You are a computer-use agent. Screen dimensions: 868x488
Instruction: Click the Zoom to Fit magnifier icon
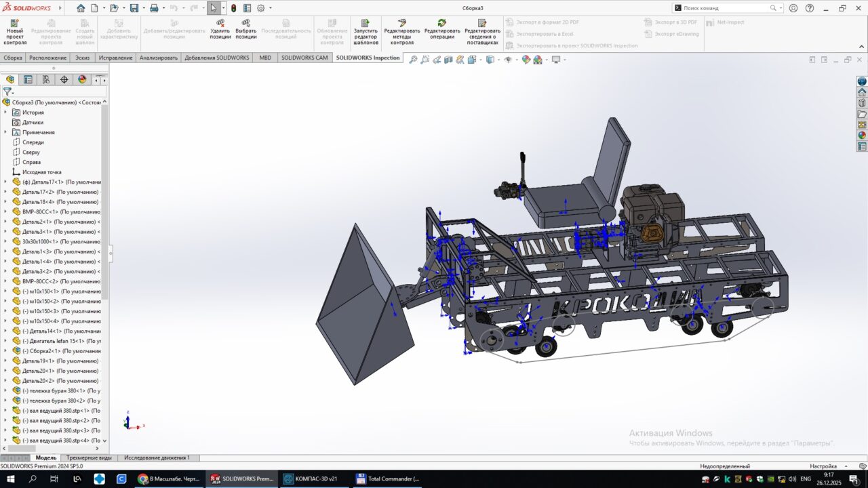pyautogui.click(x=412, y=60)
